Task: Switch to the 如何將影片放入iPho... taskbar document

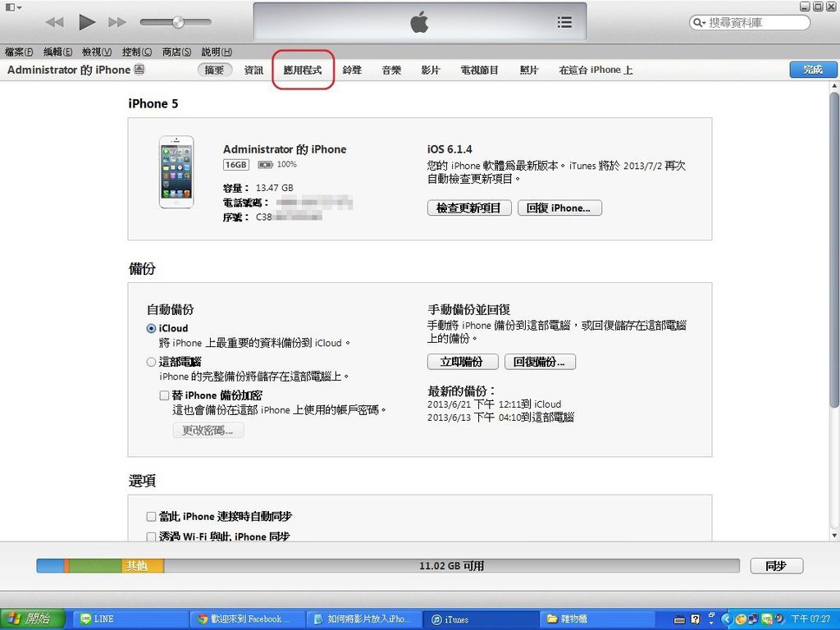Action: coord(363,619)
